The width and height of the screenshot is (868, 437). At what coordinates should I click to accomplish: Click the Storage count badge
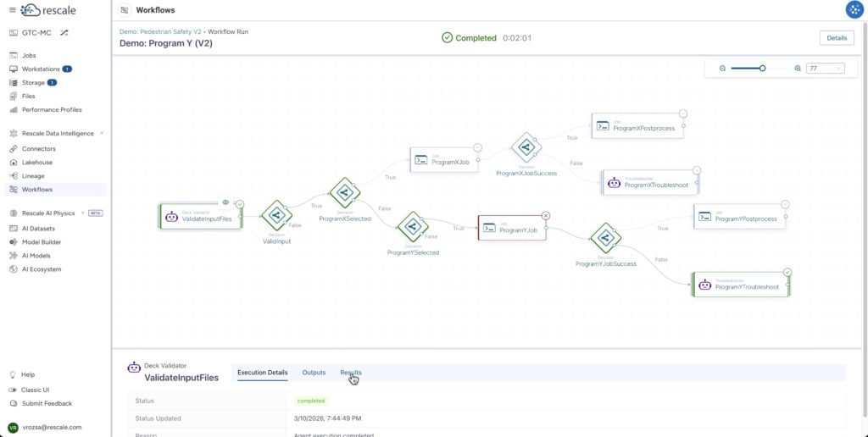point(52,82)
